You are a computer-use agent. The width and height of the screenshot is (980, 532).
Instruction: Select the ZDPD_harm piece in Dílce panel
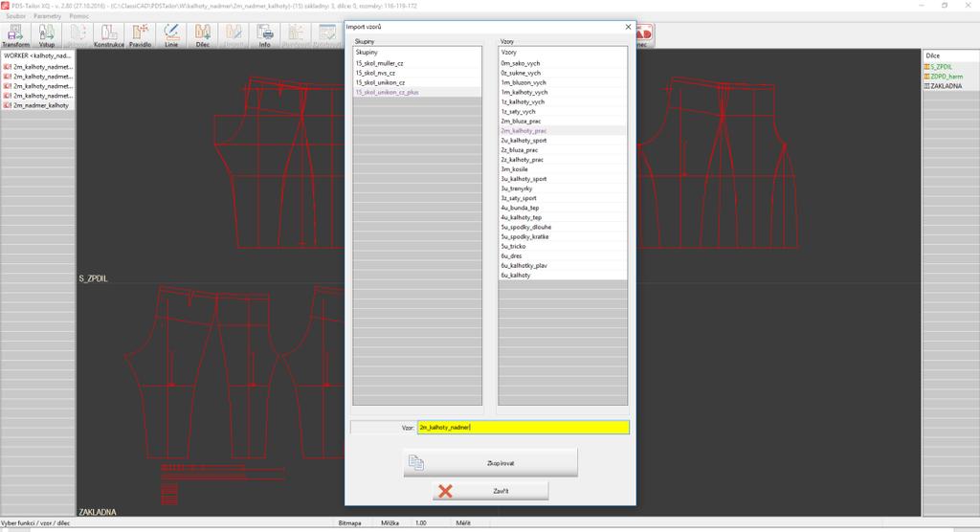[x=950, y=77]
